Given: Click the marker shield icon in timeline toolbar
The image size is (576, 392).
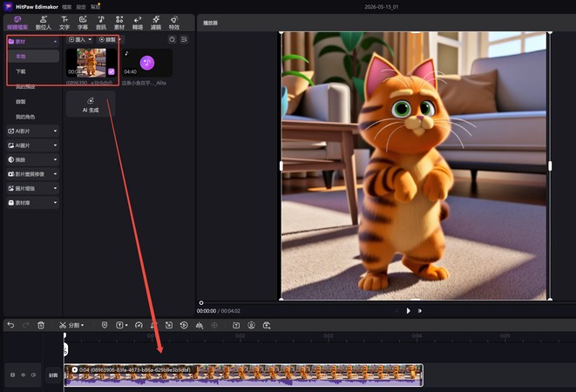Looking at the screenshot, I should [105, 325].
